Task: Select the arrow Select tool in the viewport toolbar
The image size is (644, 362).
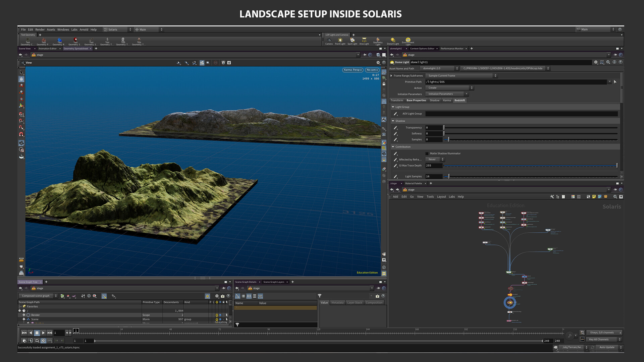Action: pos(21,72)
